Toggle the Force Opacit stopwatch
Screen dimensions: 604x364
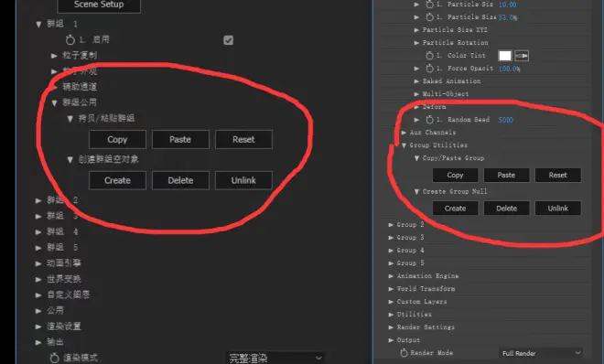pyautogui.click(x=429, y=68)
